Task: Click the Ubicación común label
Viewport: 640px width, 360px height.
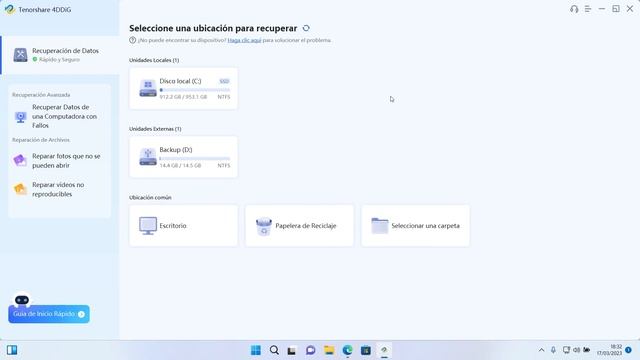Action: 150,197
